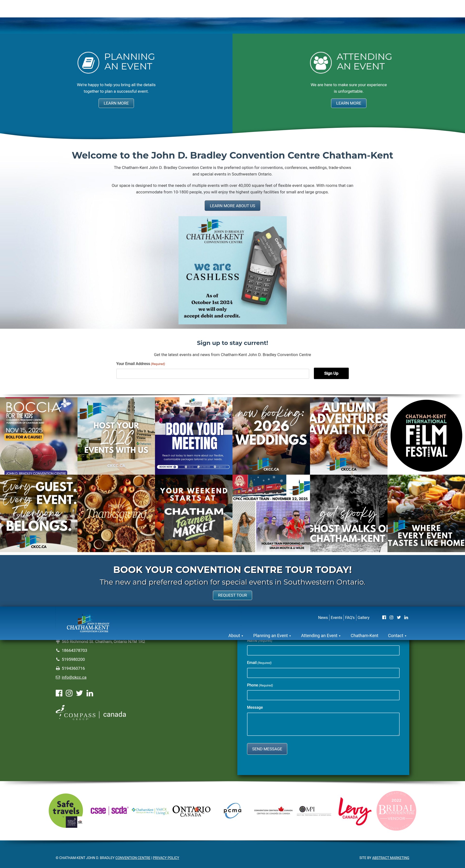
Task: Focus the Phone field in contact form
Action: [x=323, y=695]
